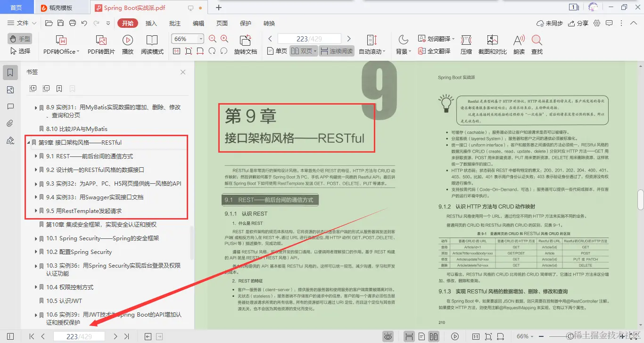
Task: Switch to the 插入 ribbon tab
Action: click(151, 23)
